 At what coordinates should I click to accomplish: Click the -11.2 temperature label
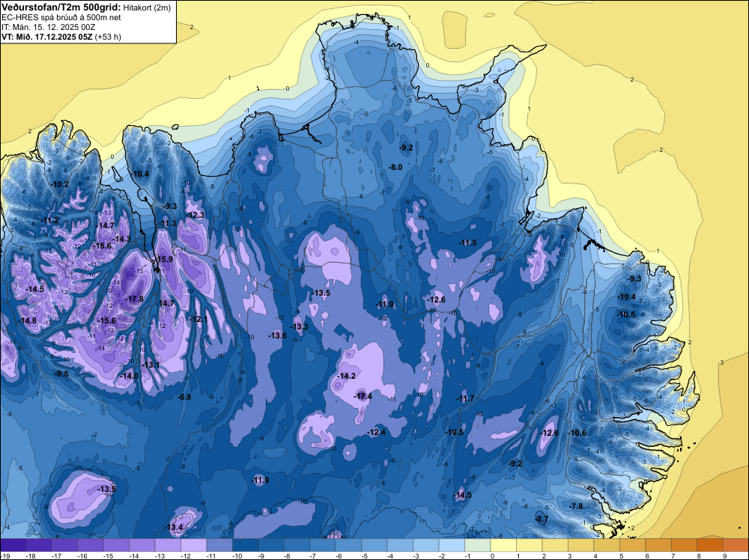pyautogui.click(x=49, y=221)
